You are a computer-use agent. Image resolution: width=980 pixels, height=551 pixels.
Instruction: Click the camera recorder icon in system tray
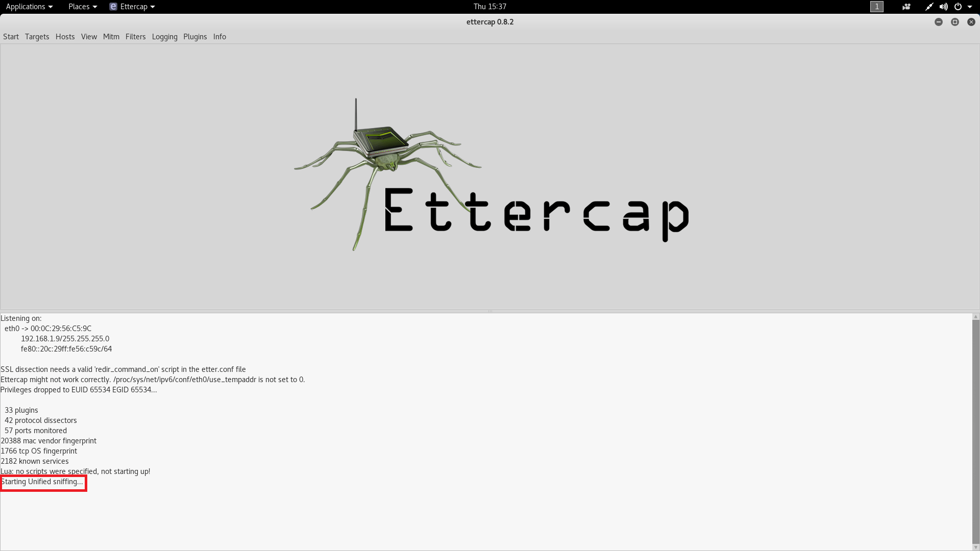coord(906,7)
